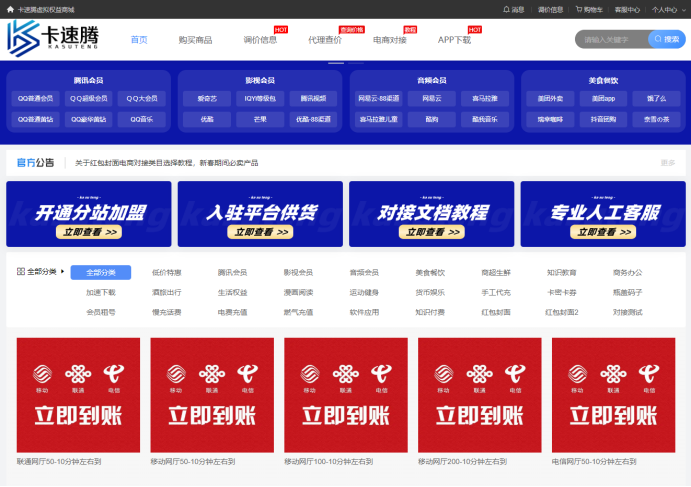Click HOT badge on 询价信息
Viewport: 691px width, 487px height.
click(x=281, y=30)
